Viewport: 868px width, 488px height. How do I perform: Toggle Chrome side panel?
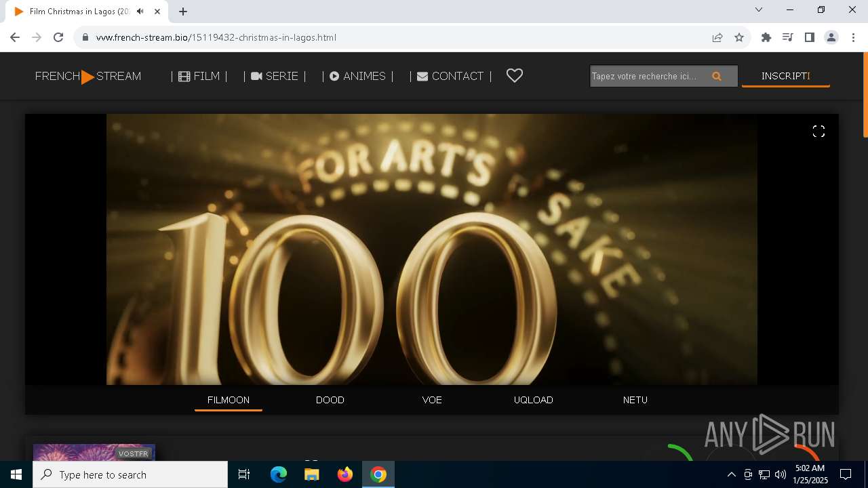point(810,37)
